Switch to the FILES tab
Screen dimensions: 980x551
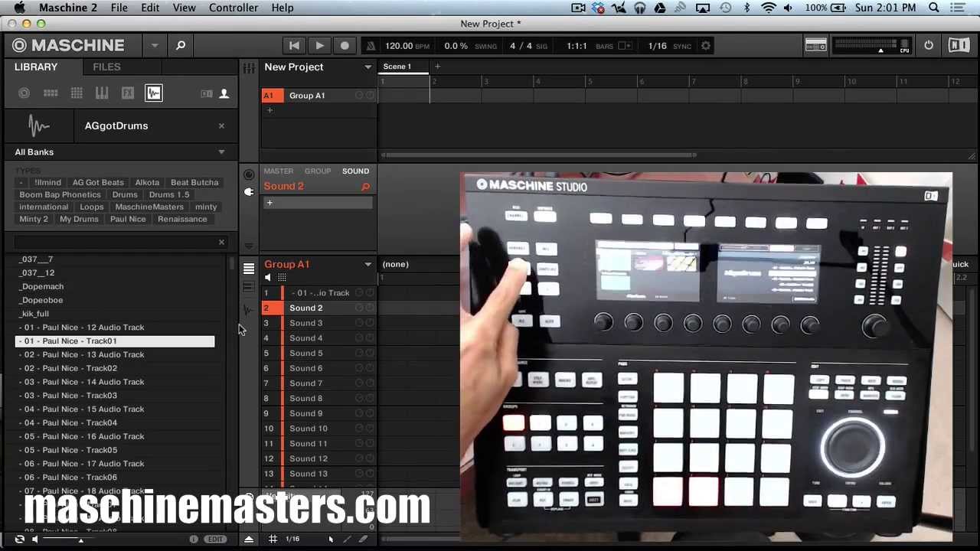[x=106, y=67]
